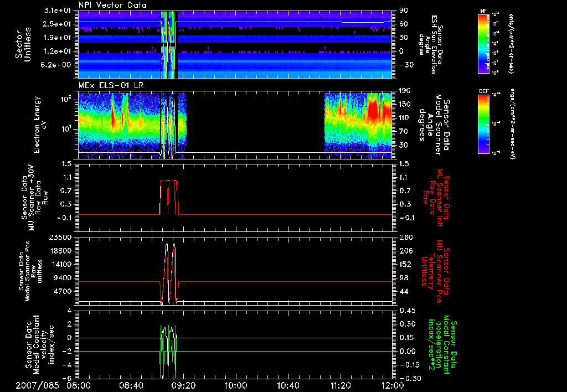The height and width of the screenshot is (392, 567).
Task: Click the red MU Scanner Pos Telemetry label
Action: (435, 271)
